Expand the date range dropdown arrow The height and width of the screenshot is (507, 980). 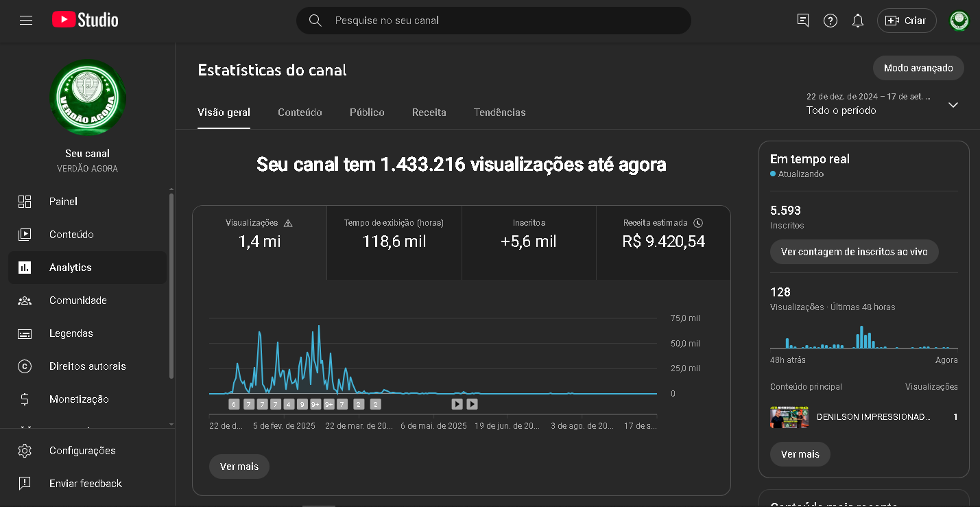coord(953,105)
